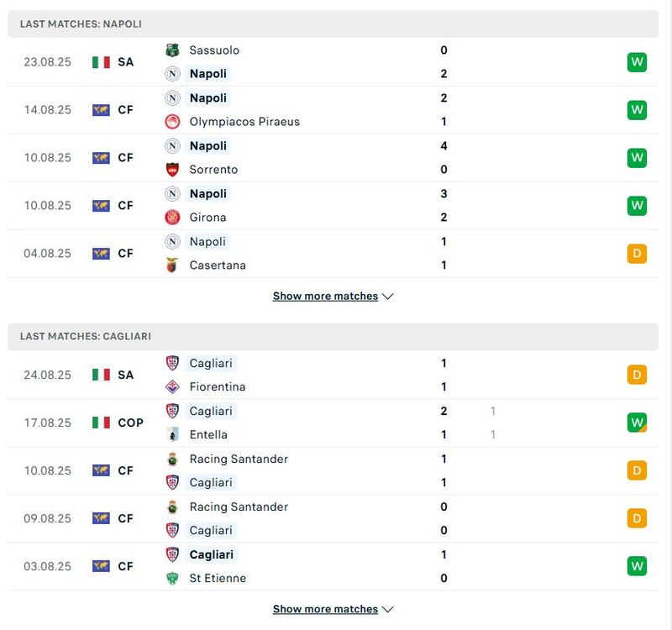Click the green W badge for Sassuolo vs Napoli
The image size is (672, 630).
point(637,62)
